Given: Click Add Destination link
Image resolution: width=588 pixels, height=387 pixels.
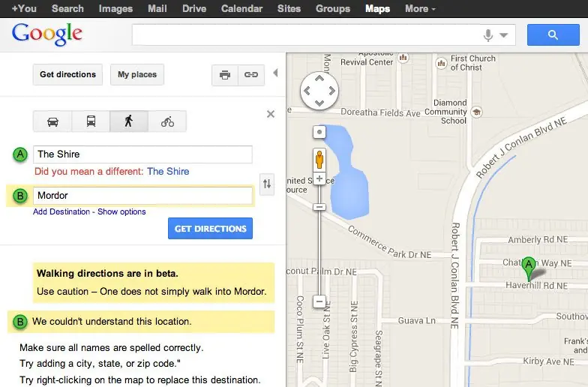Looking at the screenshot, I should pyautogui.click(x=61, y=211).
